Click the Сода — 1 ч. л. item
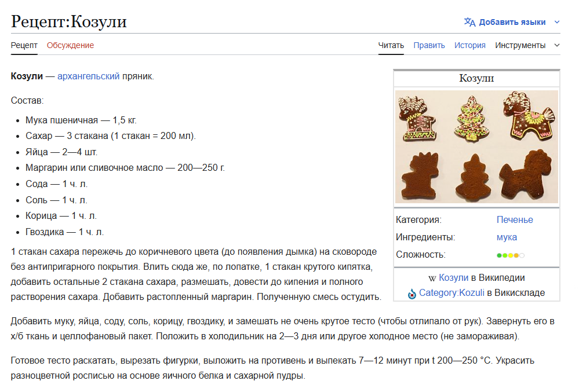579x392 pixels. tap(56, 184)
